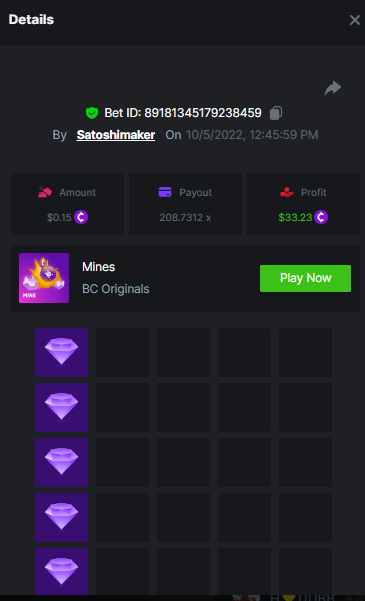
Task: Copy the Bet ID with copy icon
Action: pyautogui.click(x=276, y=113)
